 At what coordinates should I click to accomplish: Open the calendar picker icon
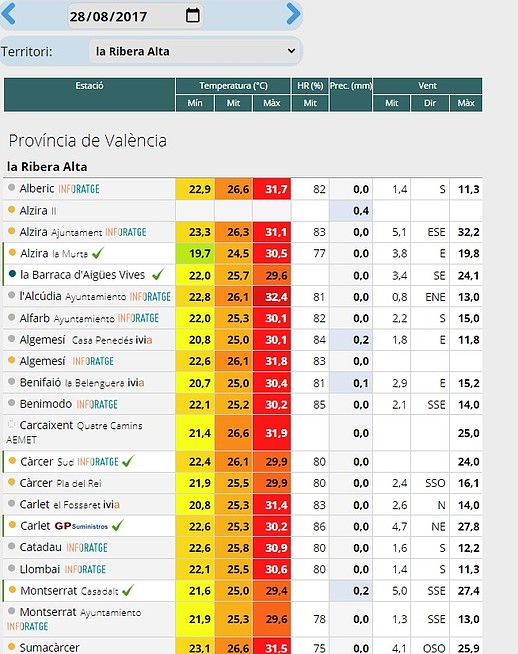point(192,15)
